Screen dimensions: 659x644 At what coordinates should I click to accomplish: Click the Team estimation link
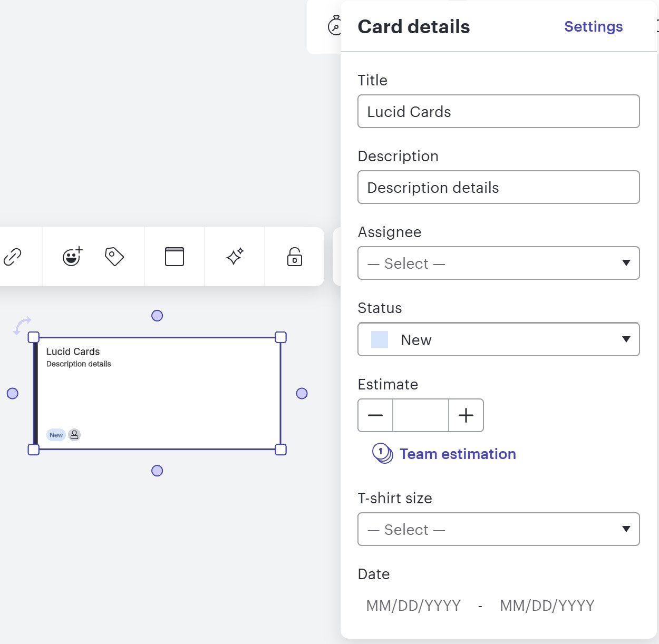pos(458,454)
